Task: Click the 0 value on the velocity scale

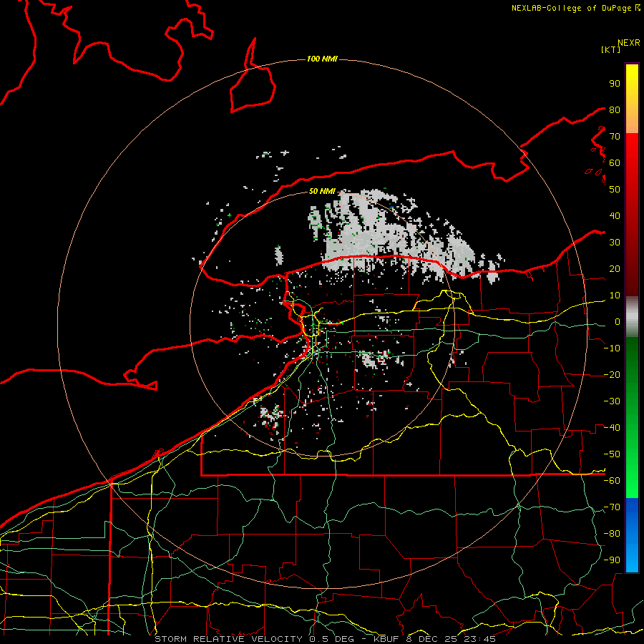Action: coord(618,322)
